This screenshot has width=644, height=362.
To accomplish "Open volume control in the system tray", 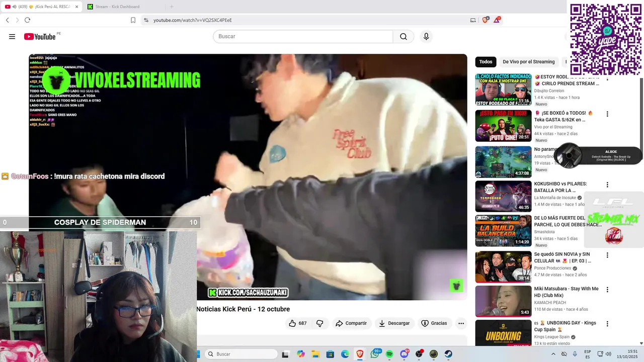I will tap(609, 354).
